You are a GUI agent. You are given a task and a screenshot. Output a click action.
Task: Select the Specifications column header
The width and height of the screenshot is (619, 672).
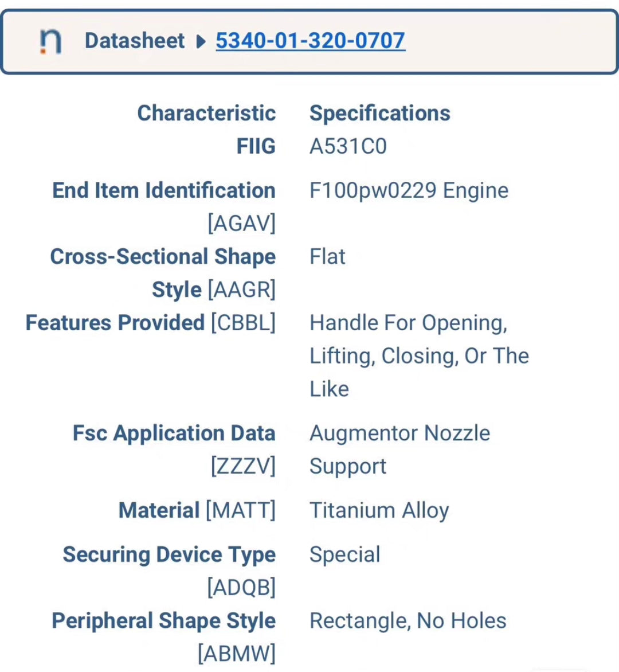point(379,113)
